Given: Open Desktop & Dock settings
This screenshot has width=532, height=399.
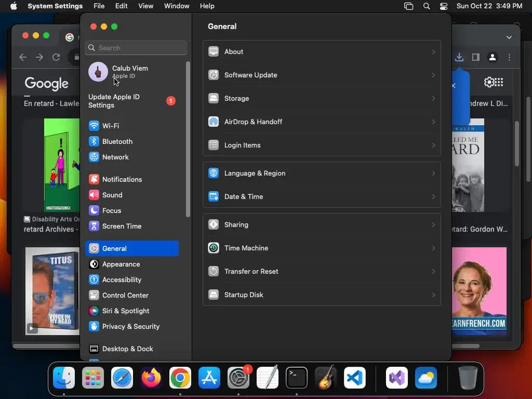Looking at the screenshot, I should click(131, 349).
